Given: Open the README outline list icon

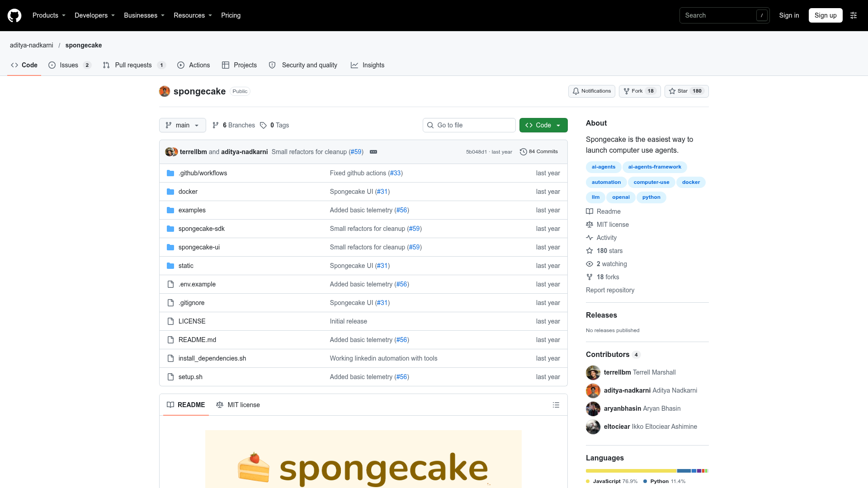Looking at the screenshot, I should (556, 405).
